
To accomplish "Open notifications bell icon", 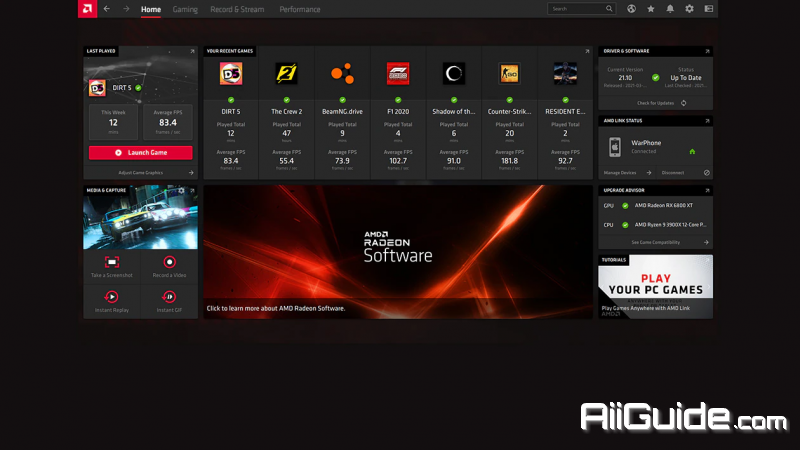I will pos(670,9).
